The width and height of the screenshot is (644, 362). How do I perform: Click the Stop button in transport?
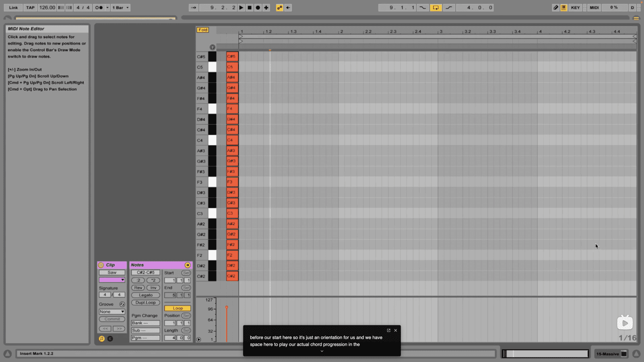250,8
